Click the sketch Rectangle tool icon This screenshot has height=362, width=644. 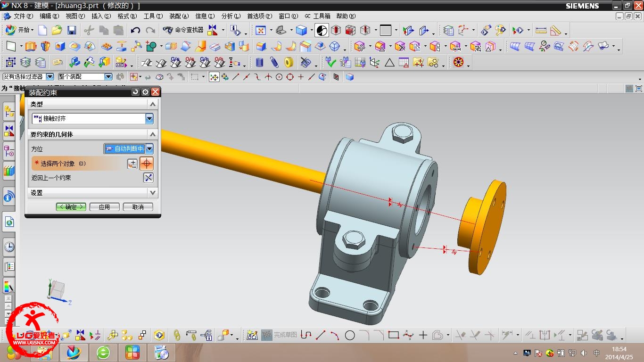(x=394, y=335)
